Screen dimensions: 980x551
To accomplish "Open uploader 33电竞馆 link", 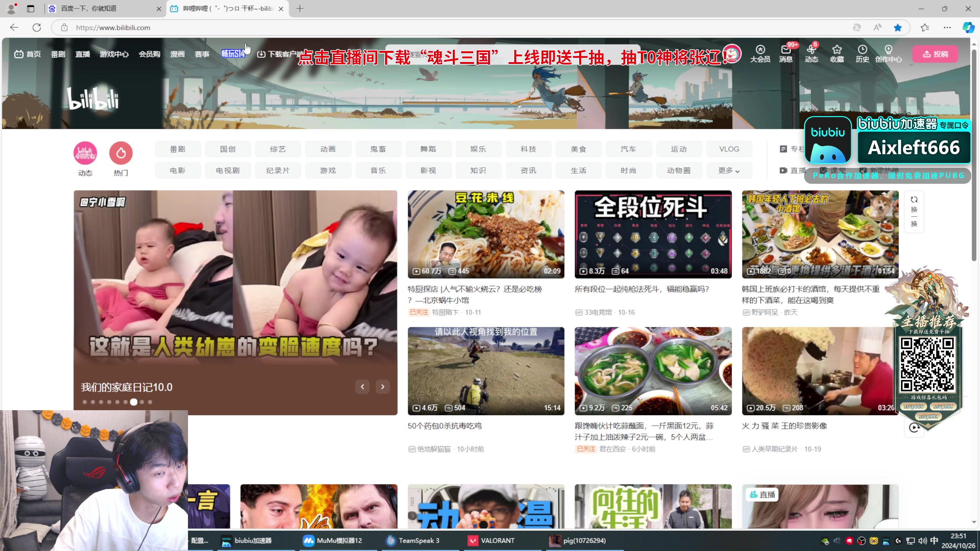I will pyautogui.click(x=598, y=312).
